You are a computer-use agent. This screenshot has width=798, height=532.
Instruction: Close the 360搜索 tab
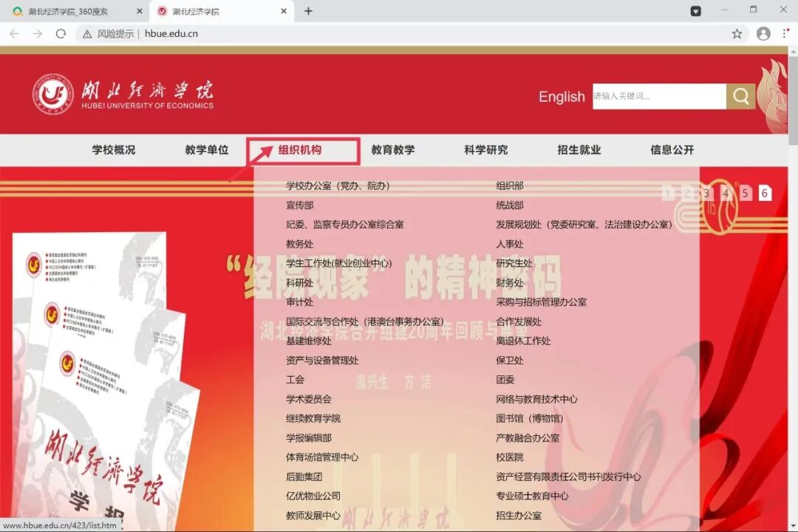(140, 10)
